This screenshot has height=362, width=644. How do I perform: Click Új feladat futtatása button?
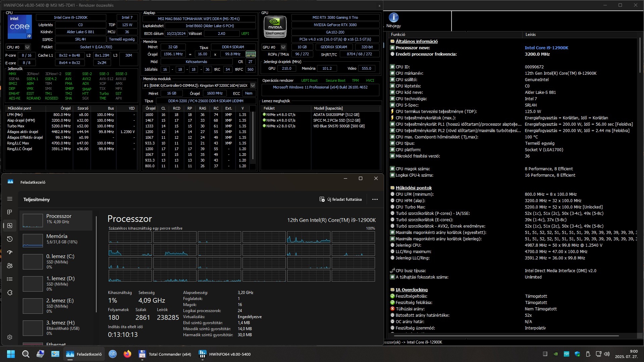(x=340, y=199)
